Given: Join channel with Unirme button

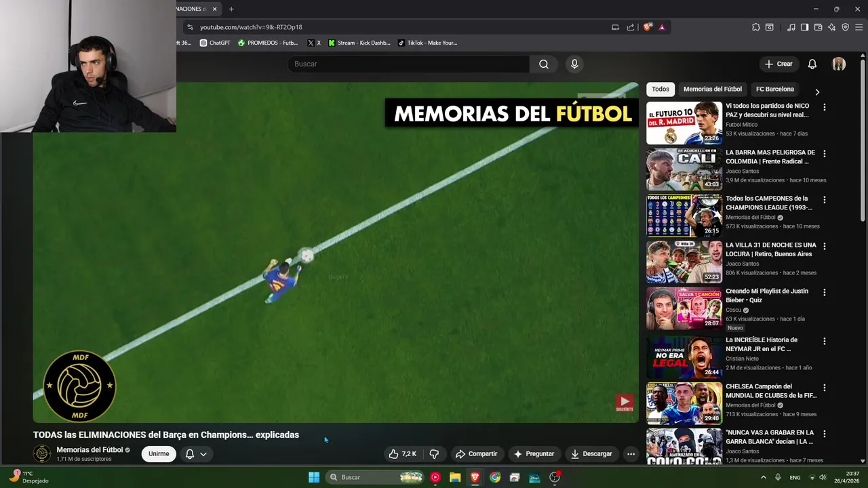Looking at the screenshot, I should click(159, 453).
